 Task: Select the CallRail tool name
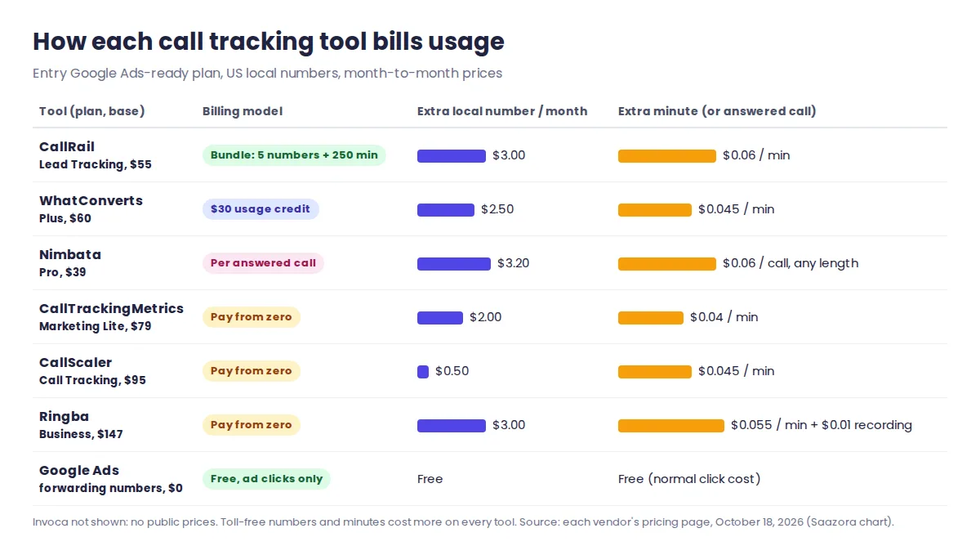point(67,147)
